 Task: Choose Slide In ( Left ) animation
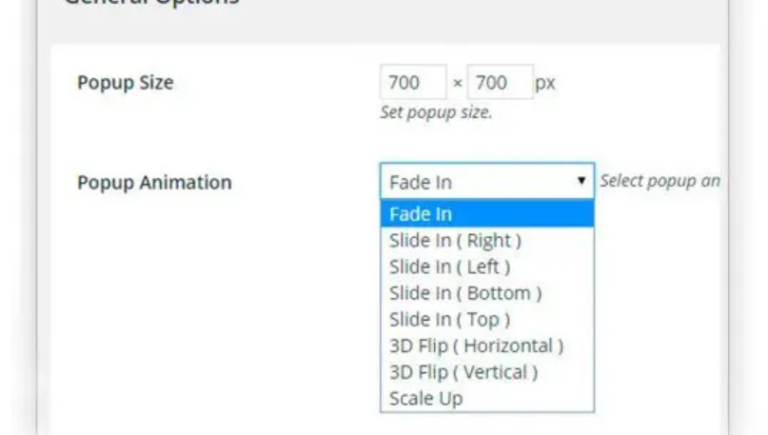tap(449, 267)
